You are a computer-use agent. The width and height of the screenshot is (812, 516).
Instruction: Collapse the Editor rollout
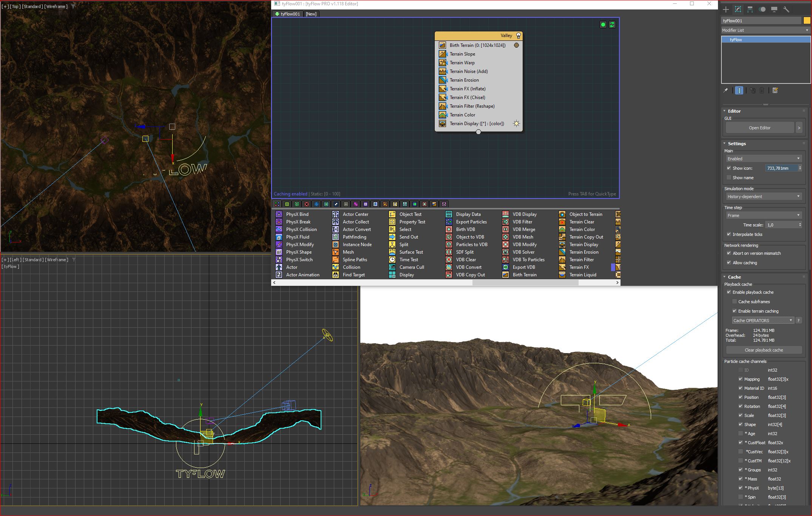tap(734, 111)
